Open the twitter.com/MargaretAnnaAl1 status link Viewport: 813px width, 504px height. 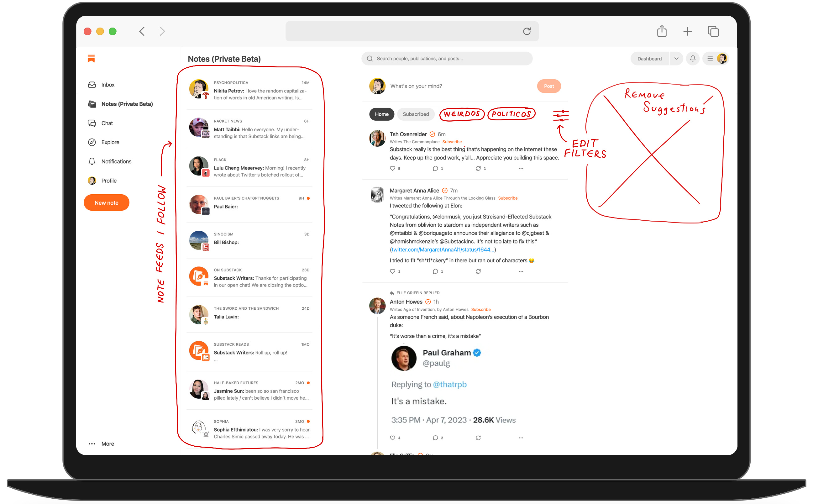point(443,250)
